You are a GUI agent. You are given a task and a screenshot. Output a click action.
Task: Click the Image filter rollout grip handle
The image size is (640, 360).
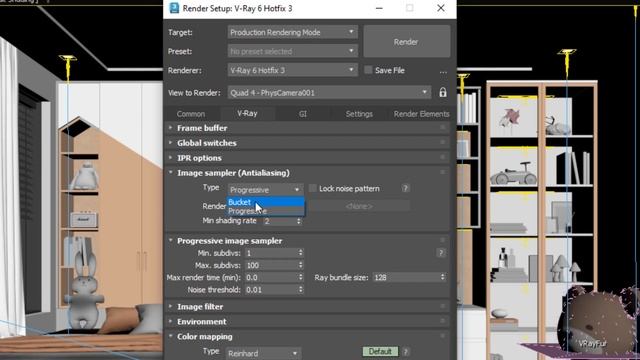442,307
